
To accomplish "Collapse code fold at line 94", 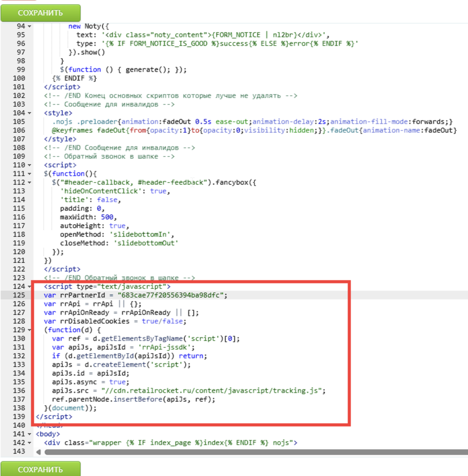I will (x=30, y=26).
